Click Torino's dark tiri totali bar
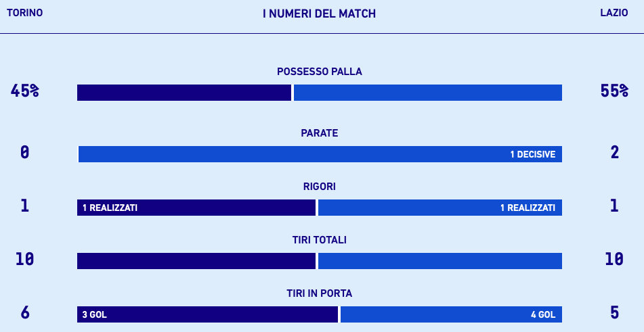The height and width of the screenshot is (332, 644). click(x=196, y=261)
